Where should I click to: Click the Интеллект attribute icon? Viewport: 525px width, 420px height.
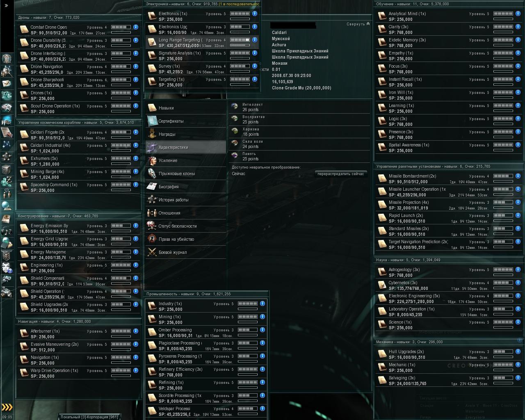[235, 107]
